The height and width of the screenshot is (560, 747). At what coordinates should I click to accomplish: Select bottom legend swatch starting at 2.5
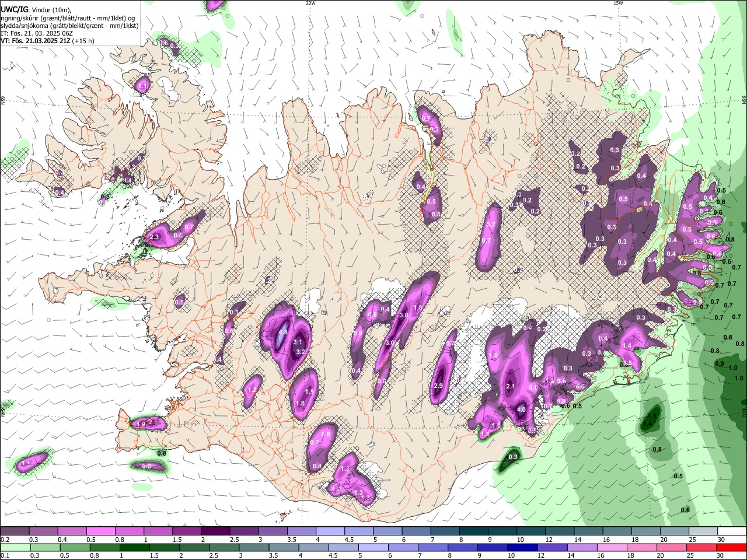tap(224, 547)
